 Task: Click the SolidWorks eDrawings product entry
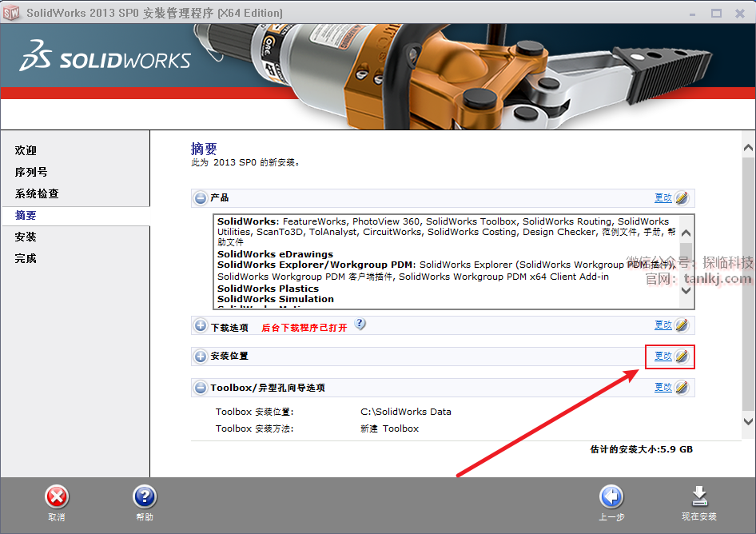point(275,254)
